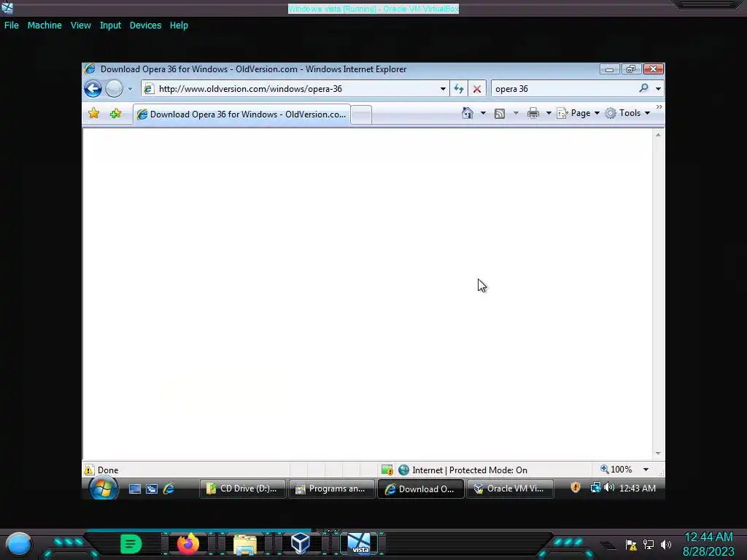The image size is (747, 560).
Task: Open the Tools menu
Action: (x=627, y=113)
